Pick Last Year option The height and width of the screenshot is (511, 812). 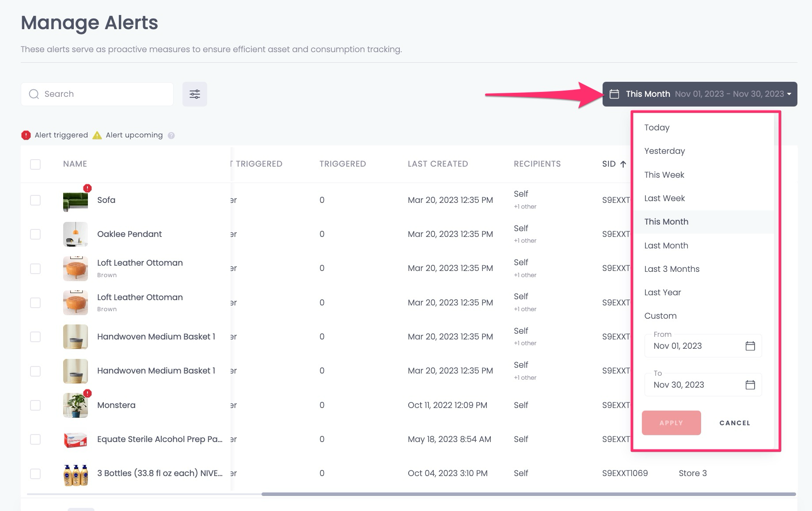[x=704, y=292]
